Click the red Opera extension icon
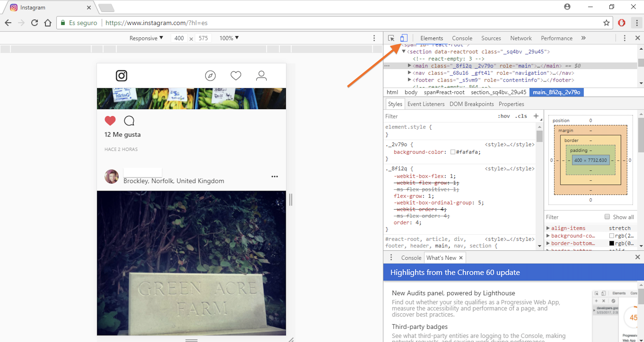The height and width of the screenshot is (342, 644). 621,23
